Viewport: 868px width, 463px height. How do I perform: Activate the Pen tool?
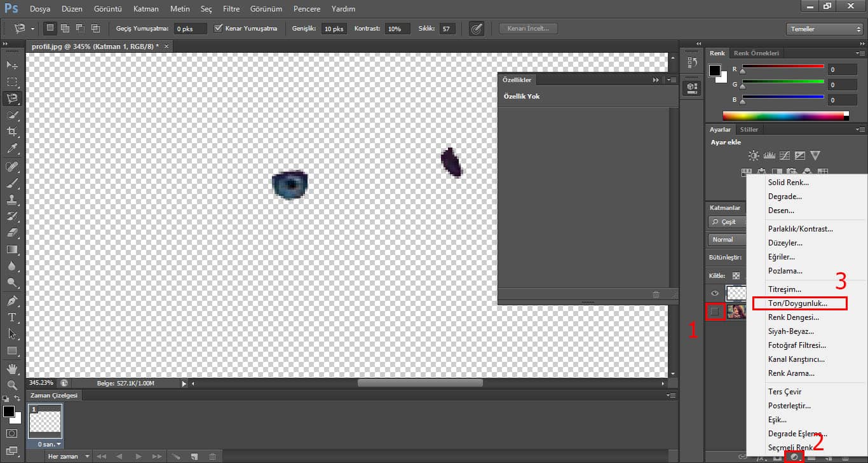(12, 300)
